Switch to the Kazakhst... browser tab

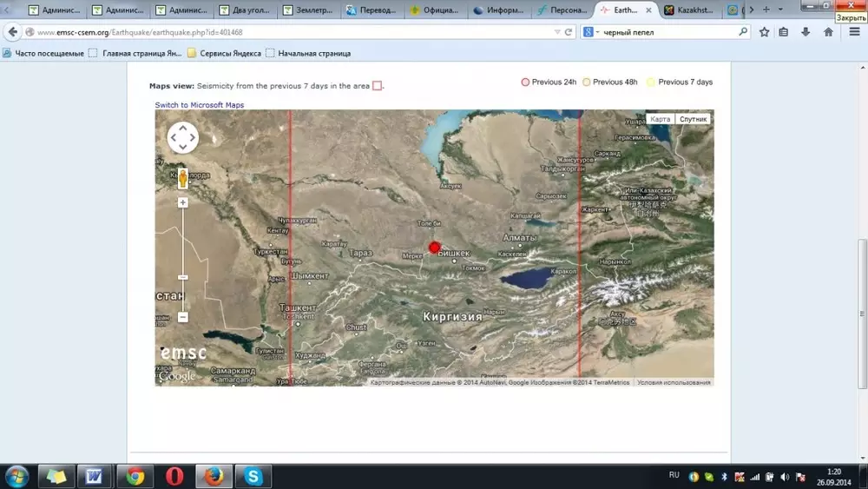point(690,10)
